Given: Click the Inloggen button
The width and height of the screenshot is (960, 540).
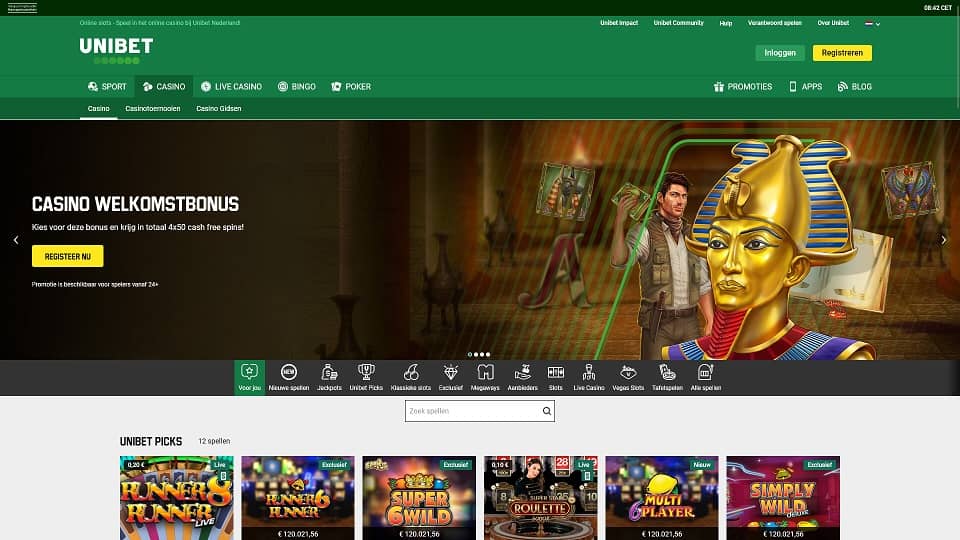Looking at the screenshot, I should tap(780, 53).
